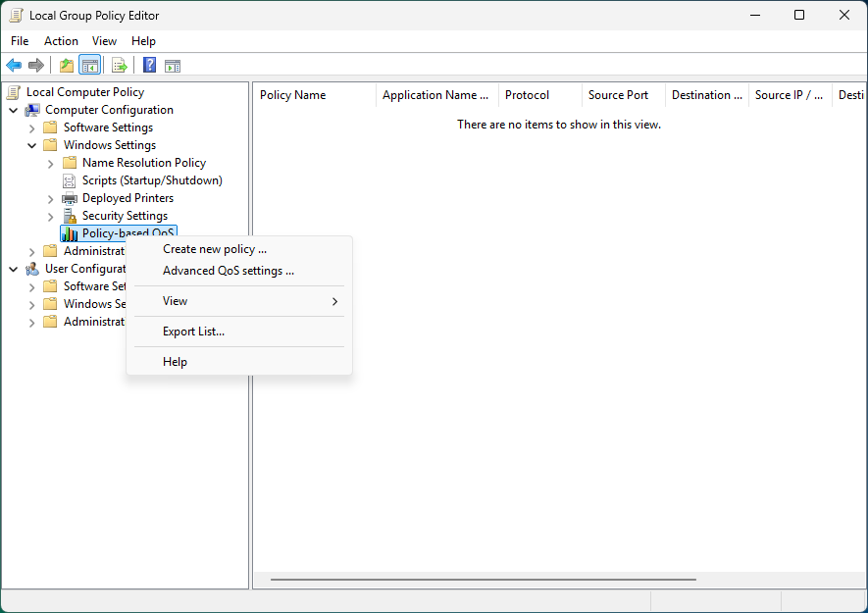Open the View menu in menu bar
868x613 pixels.
(104, 41)
